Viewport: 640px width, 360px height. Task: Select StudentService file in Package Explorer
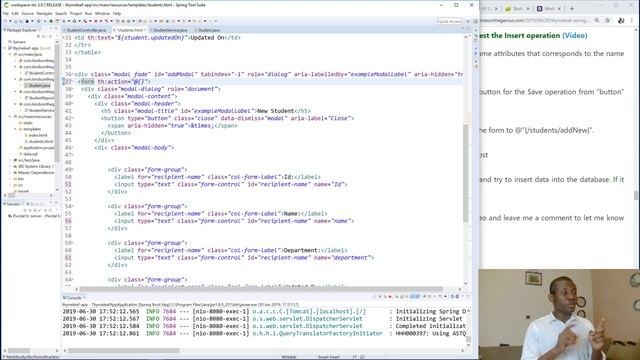pos(41,111)
